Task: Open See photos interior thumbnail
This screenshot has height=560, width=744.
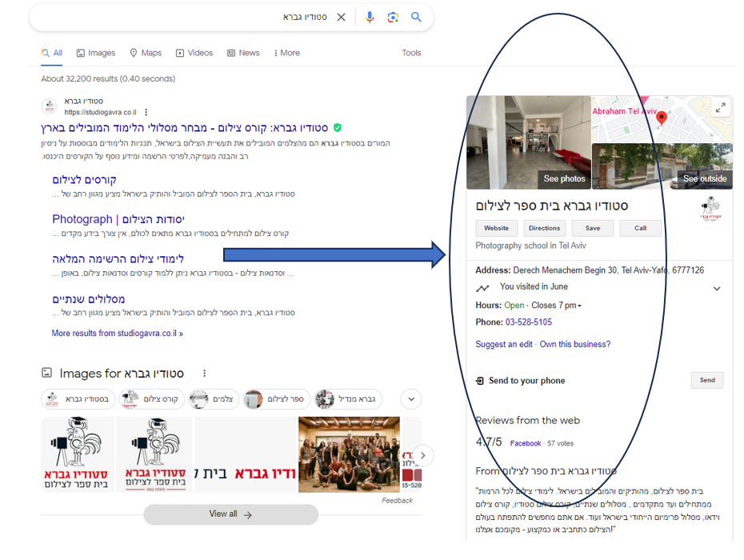Action: pyautogui.click(x=529, y=142)
